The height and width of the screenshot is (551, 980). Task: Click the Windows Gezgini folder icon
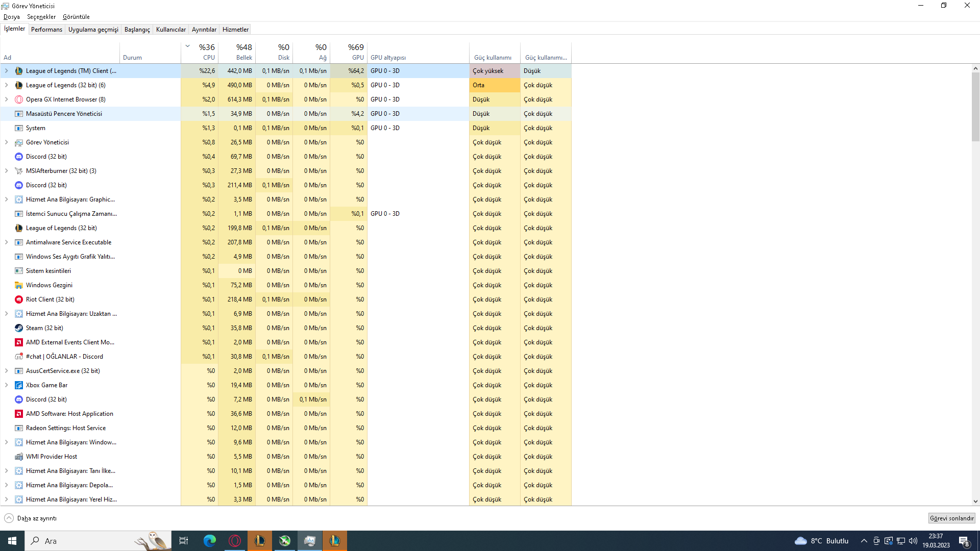19,285
